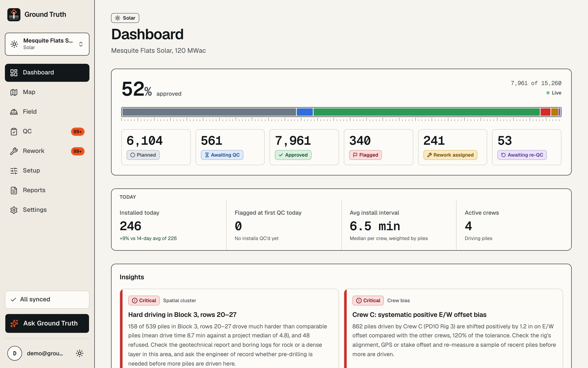
Task: Click the Rework assigned chip
Action: (x=450, y=155)
